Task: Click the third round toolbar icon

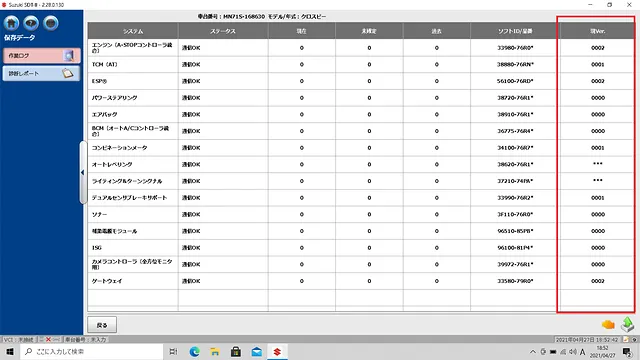Action: (51, 23)
